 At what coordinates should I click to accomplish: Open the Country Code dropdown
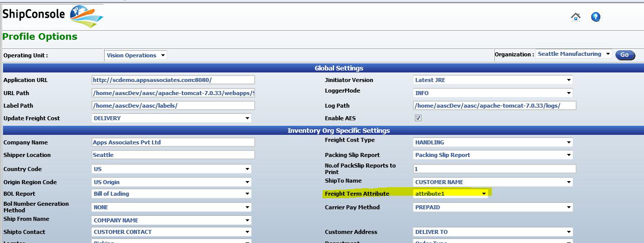point(171,169)
